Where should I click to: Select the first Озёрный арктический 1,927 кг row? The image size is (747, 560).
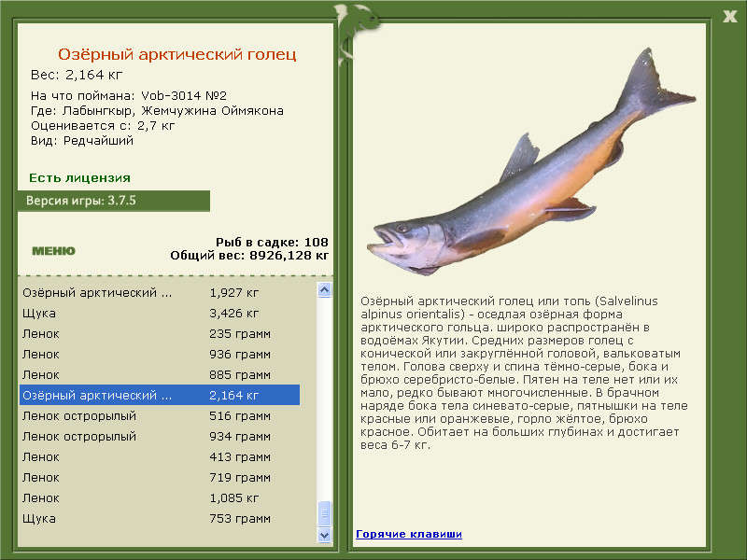tap(160, 293)
